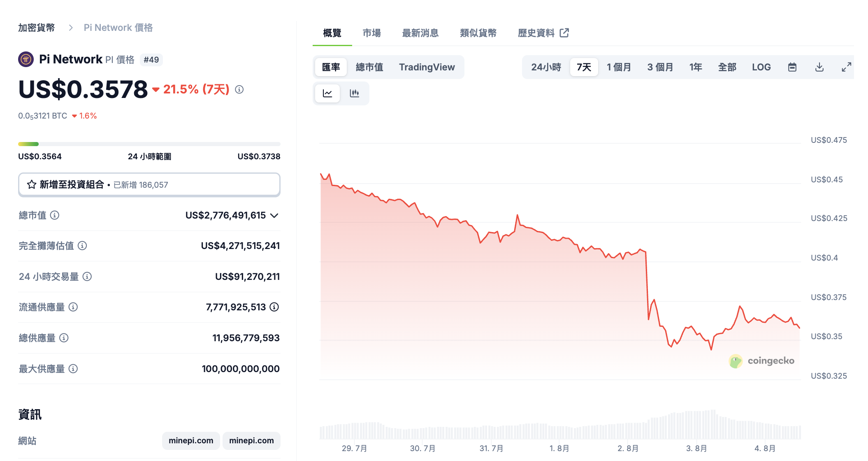Click the info icon next to 流通供應量
This screenshot has height=461, width=868.
point(72,307)
